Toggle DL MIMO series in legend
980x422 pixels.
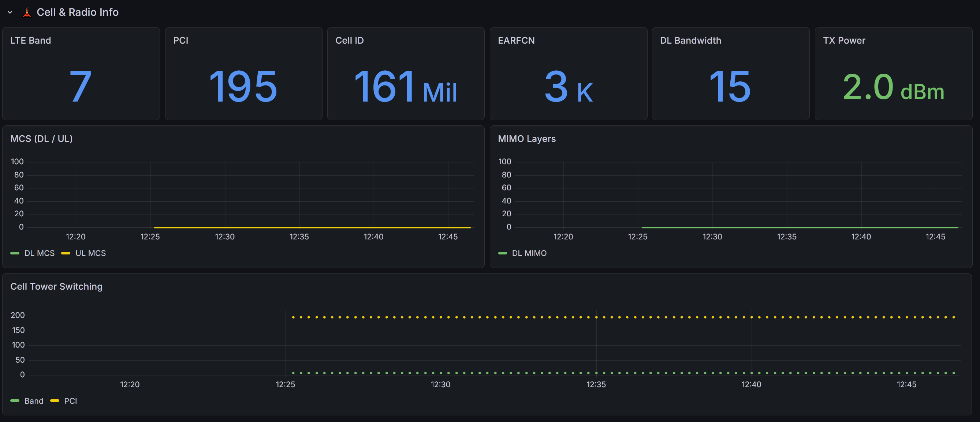click(529, 253)
